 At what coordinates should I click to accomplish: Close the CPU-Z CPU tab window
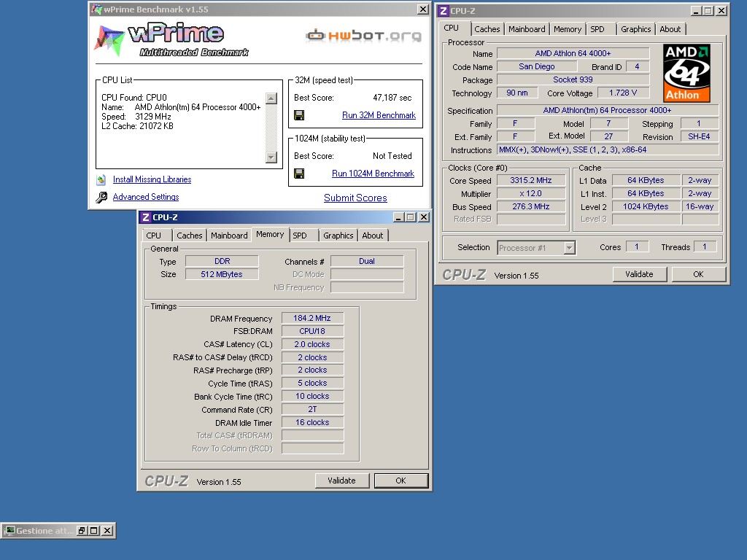tap(721, 10)
